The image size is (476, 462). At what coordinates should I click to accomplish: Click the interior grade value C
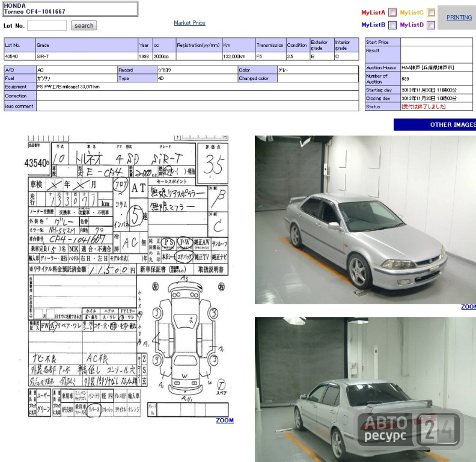346,56
